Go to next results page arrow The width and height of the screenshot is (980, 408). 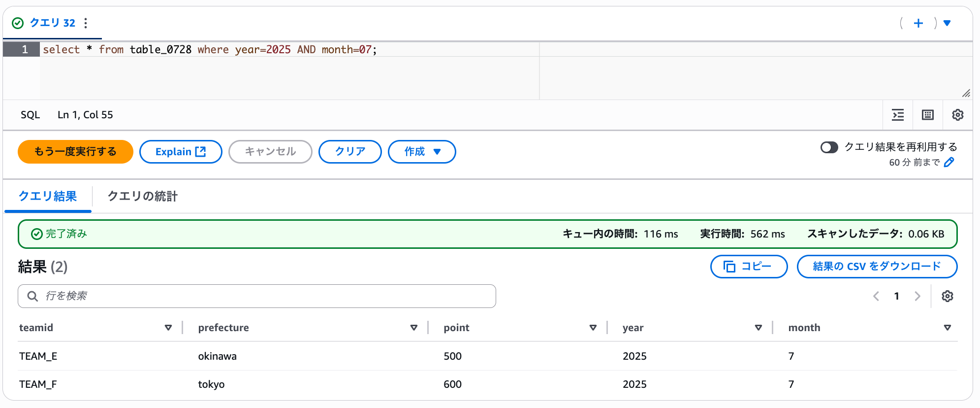click(x=917, y=296)
